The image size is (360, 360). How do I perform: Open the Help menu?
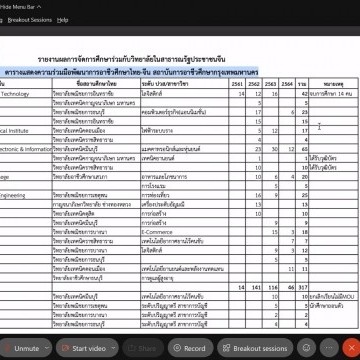point(62,20)
